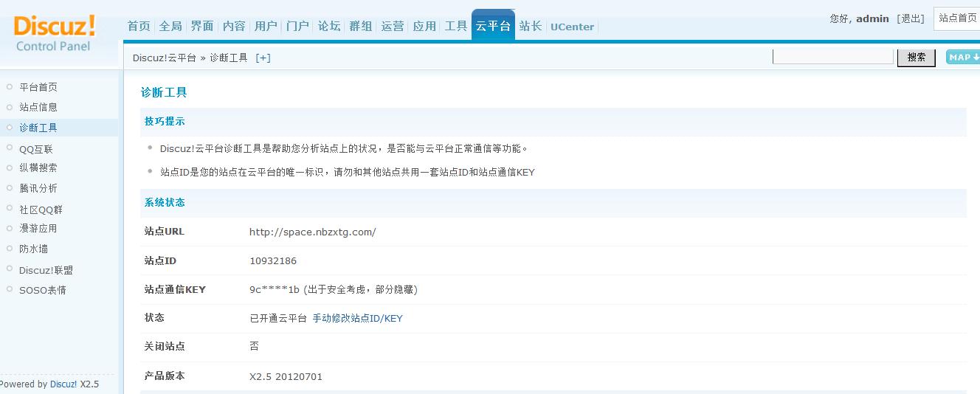Open Discuz!联盟 in sidebar
The height and width of the screenshot is (394, 980).
click(x=46, y=270)
